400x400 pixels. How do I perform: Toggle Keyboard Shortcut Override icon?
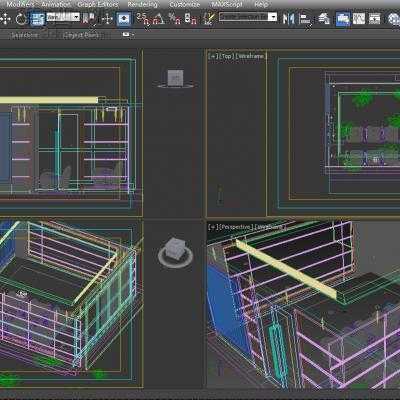tap(124, 19)
